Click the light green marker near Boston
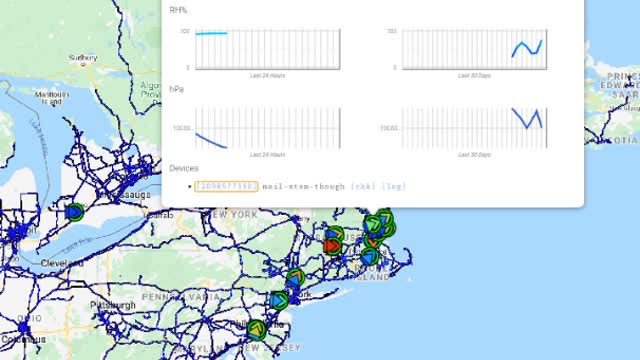The image size is (640, 360). tap(373, 224)
